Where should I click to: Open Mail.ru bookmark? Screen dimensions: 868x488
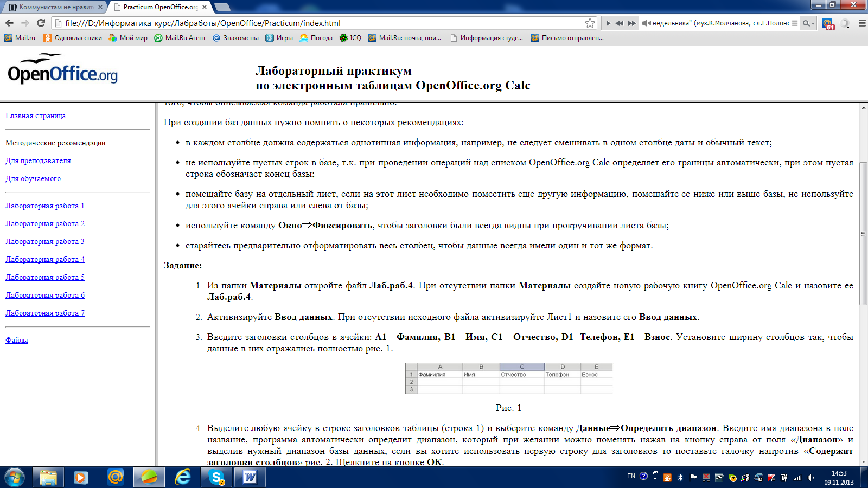(20, 38)
